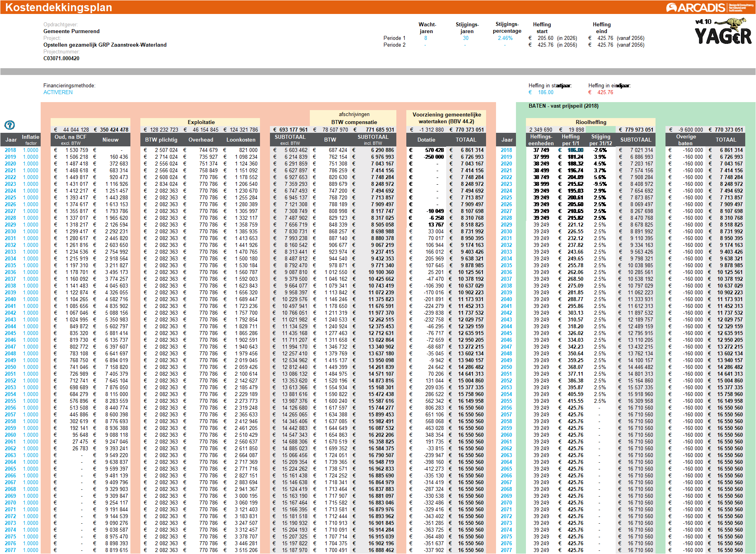
Task: Select the total '46 154 845' above Overhead
Action: [205, 130]
